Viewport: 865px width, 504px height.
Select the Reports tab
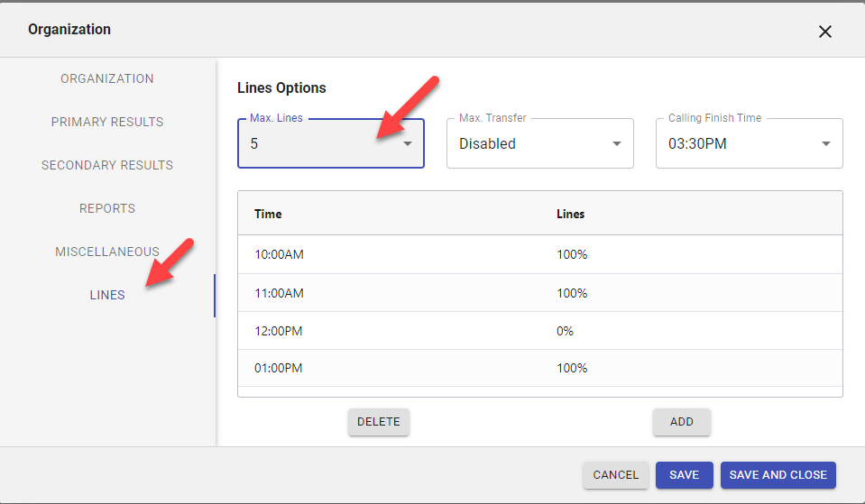pos(107,208)
